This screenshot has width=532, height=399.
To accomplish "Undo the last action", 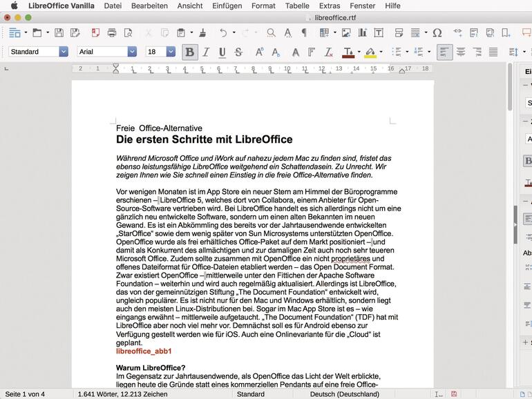I will pos(223,33).
